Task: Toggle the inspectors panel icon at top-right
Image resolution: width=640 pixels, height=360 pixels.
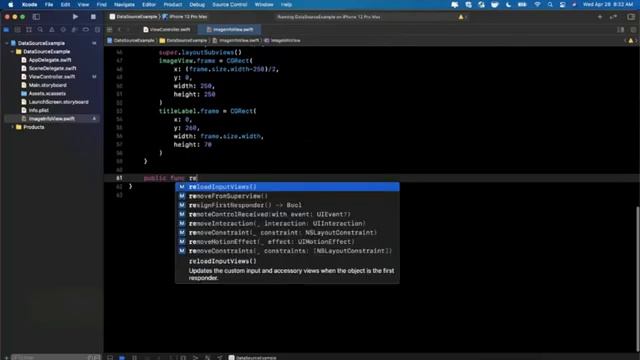Action: (x=631, y=17)
